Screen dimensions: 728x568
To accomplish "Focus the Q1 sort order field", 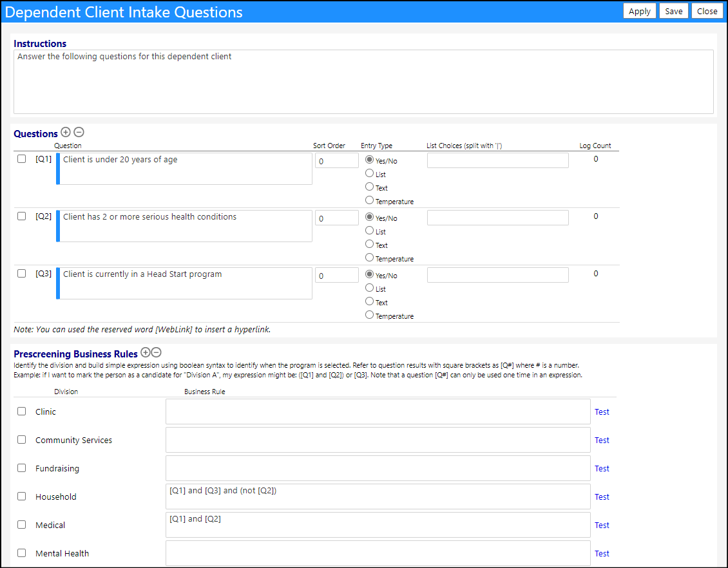I will click(x=336, y=160).
